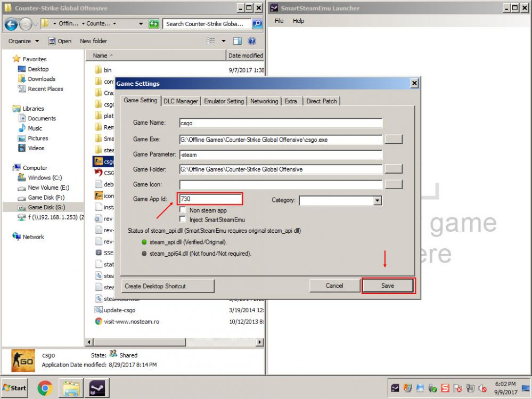Click into the Game Parameter field
Viewport: 532px width, 399px height.
[281, 154]
